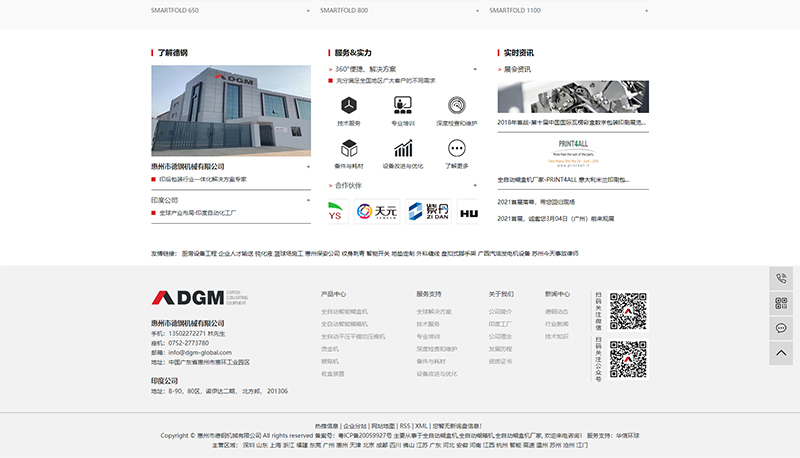Click the 了解德钢 section heading
The width and height of the screenshot is (800, 458).
coord(172,53)
